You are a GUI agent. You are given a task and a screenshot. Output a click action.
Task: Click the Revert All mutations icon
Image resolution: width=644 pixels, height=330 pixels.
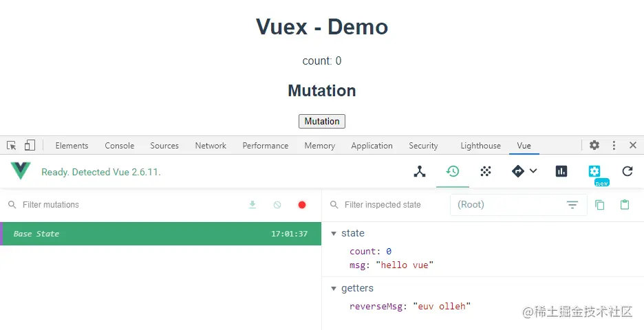(x=277, y=205)
